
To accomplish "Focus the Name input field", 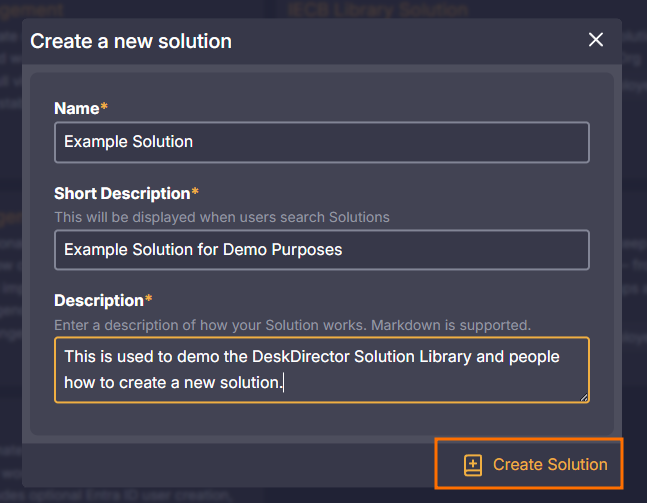I will tap(321, 142).
